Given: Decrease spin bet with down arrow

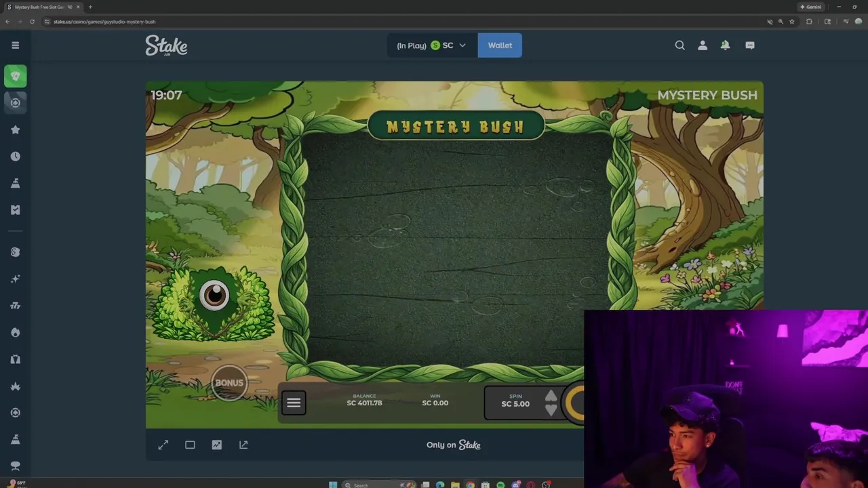Looking at the screenshot, I should click(x=551, y=410).
